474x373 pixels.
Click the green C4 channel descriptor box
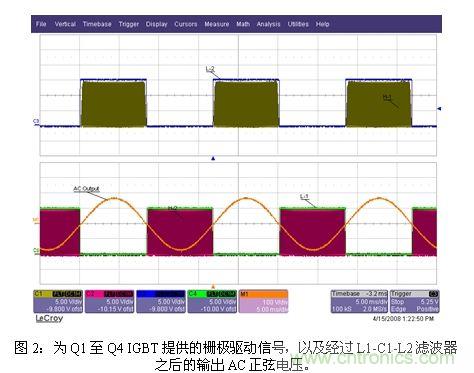[212, 302]
